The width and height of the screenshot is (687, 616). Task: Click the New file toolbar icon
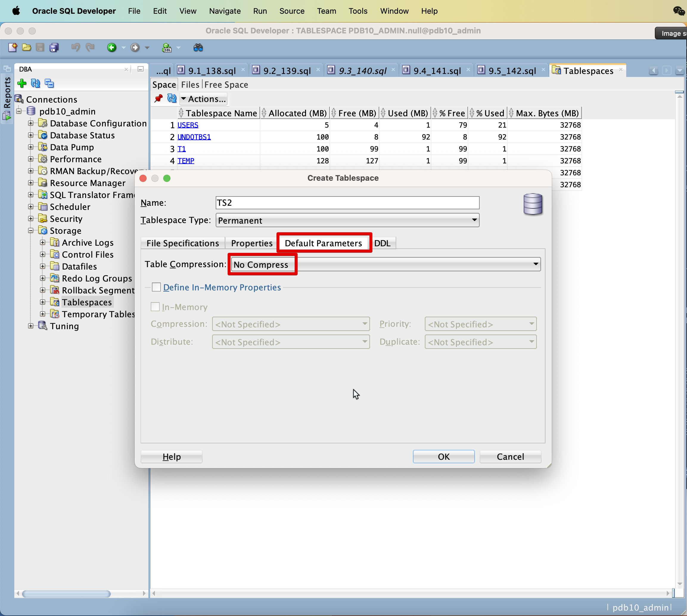tap(13, 48)
